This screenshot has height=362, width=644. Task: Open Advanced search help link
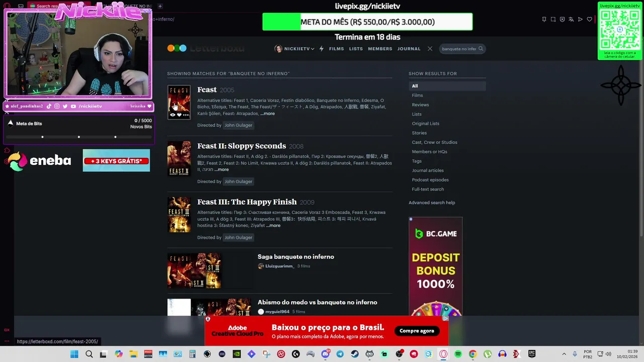[x=432, y=203]
